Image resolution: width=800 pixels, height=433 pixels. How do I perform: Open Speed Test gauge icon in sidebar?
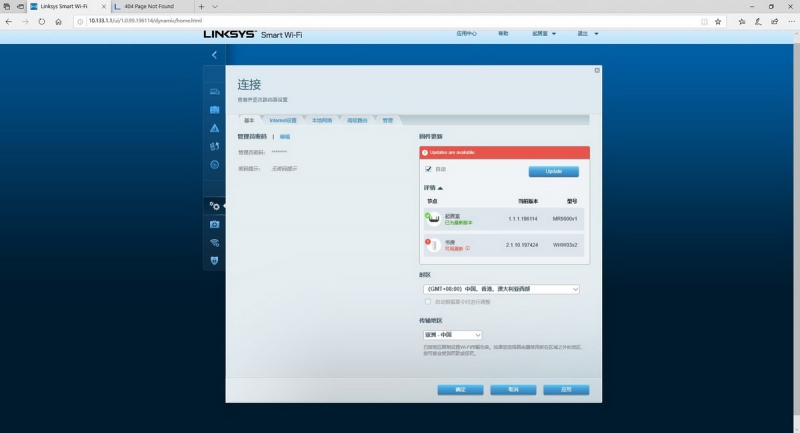214,165
